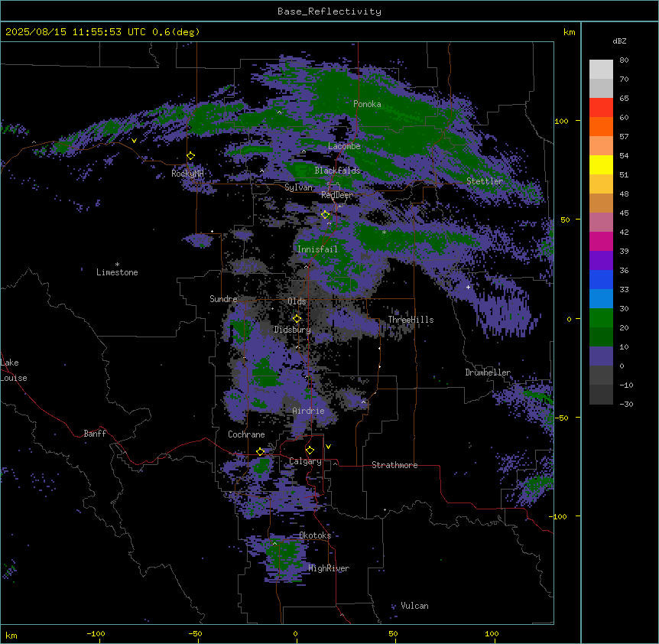Click the Limestone label
659x644 pixels.
(117, 272)
